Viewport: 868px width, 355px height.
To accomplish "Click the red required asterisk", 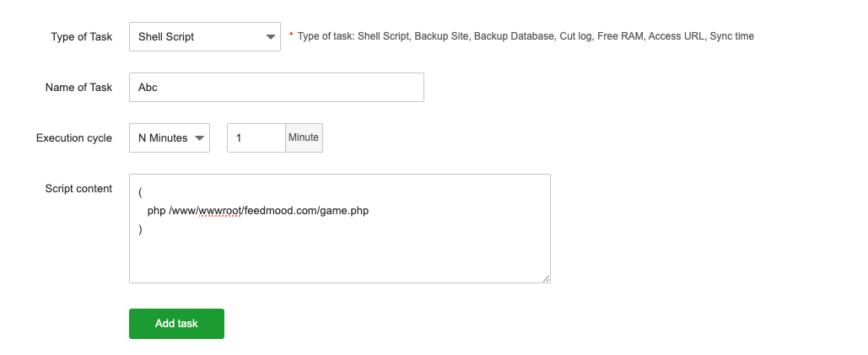I will pos(291,35).
